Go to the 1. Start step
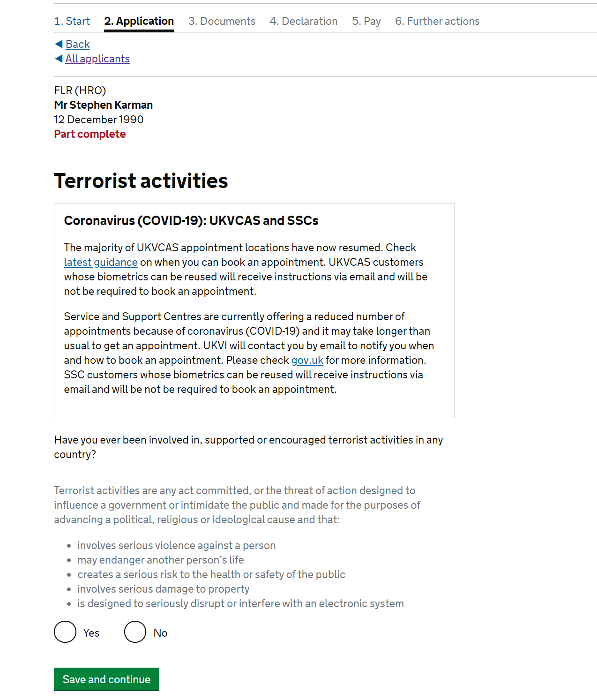597x700 pixels. 72,21
